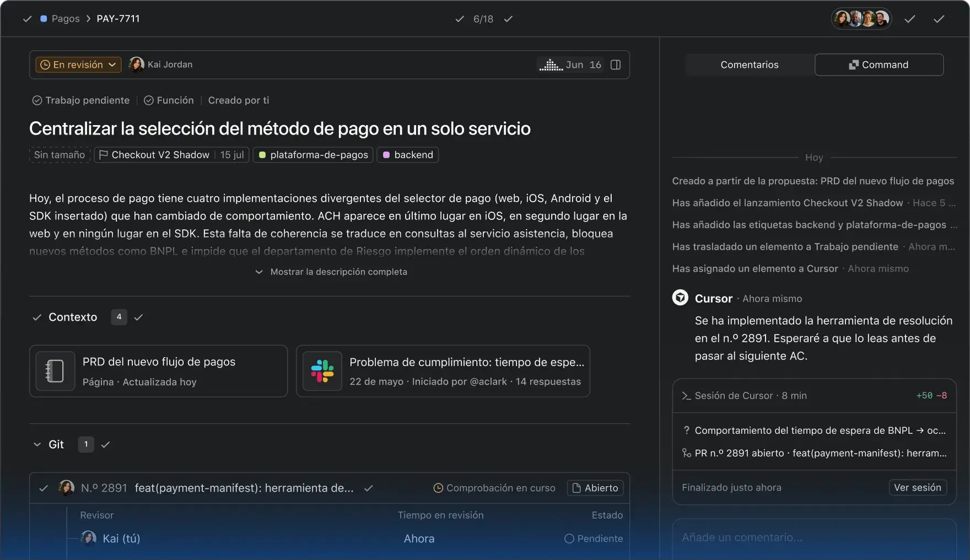Switch to the Comentarios tab
The image size is (970, 560).
pyautogui.click(x=750, y=64)
